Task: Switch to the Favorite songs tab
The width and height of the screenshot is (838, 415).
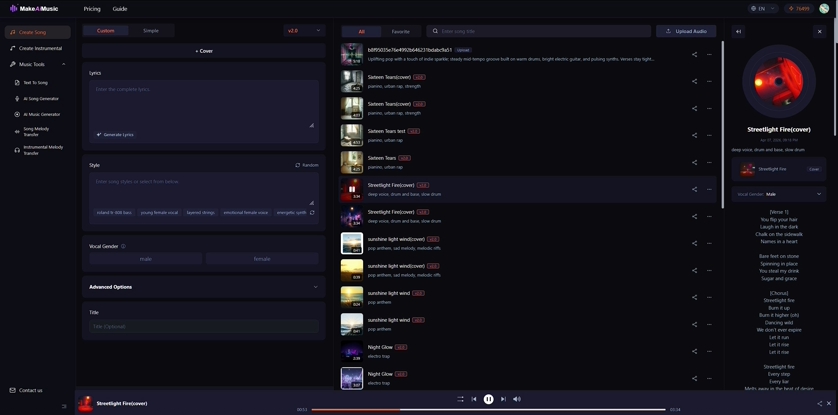Action: pos(400,31)
